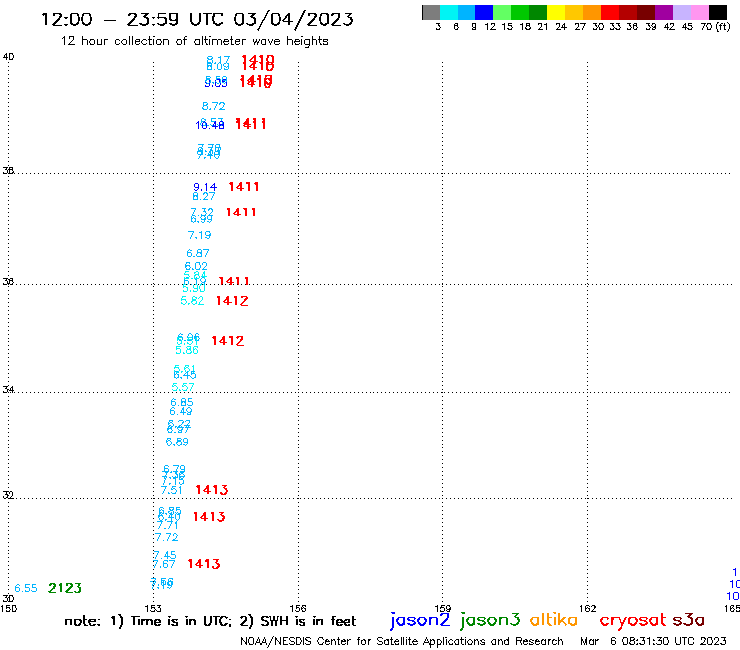740x650 pixels.
Task: Click the dark red 's3a' satellite legend name
Action: pyautogui.click(x=689, y=620)
